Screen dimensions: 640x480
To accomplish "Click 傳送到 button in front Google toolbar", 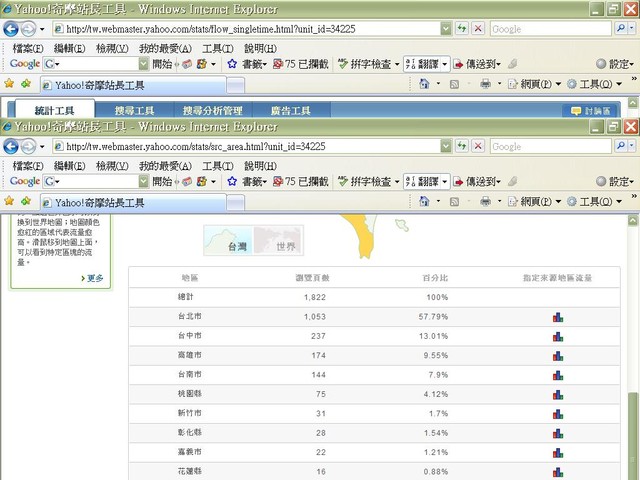I will [477, 182].
